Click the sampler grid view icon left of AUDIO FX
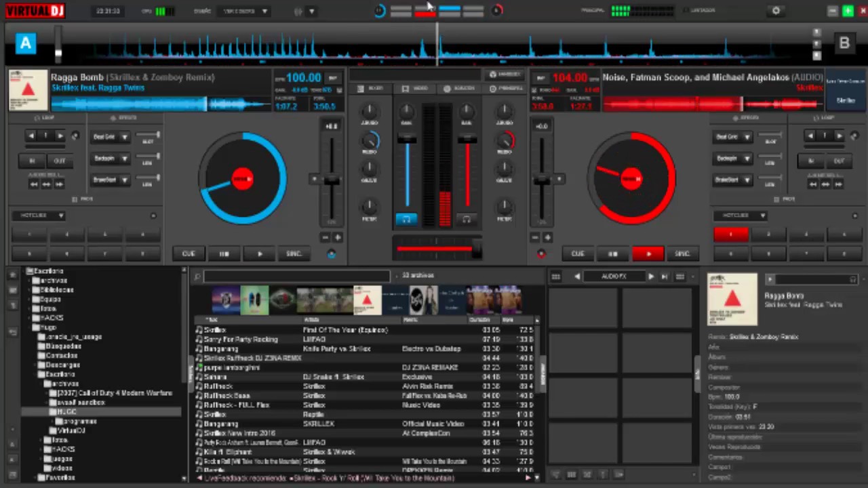This screenshot has width=868, height=488. (555, 277)
